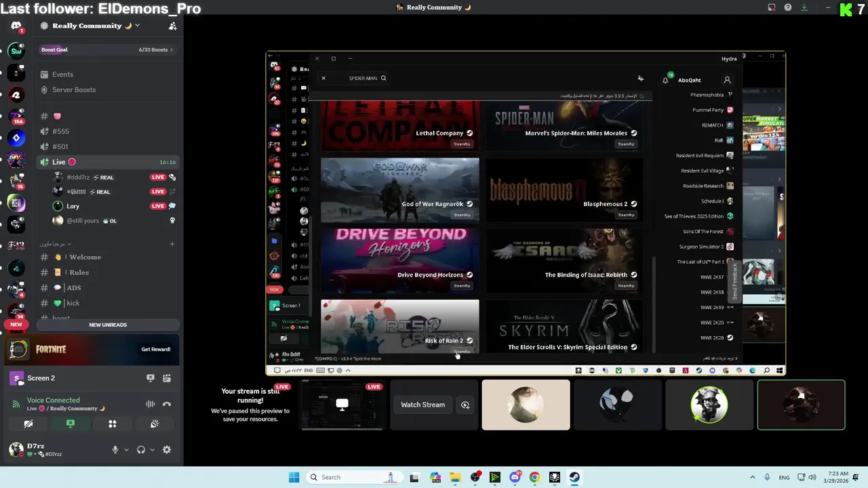Mute the microphone

[x=115, y=449]
